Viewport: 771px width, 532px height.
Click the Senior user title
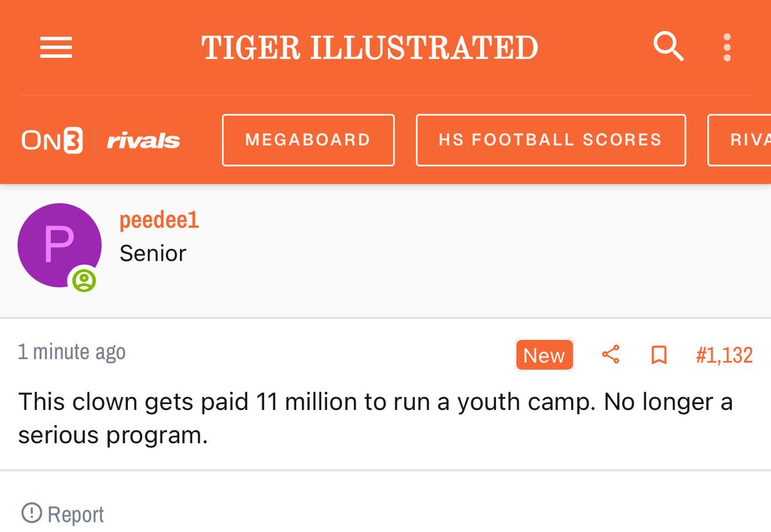pos(153,253)
